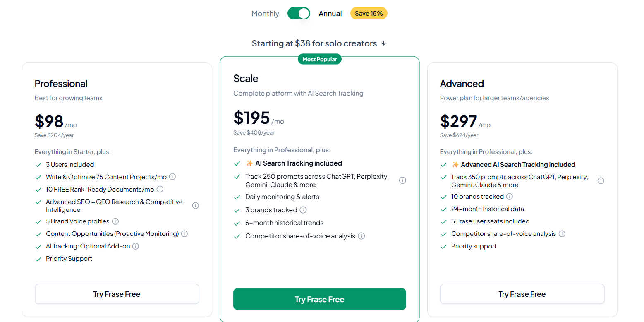Click info icon beside 10 brands tracked
This screenshot has height=322, width=644.
tap(510, 197)
